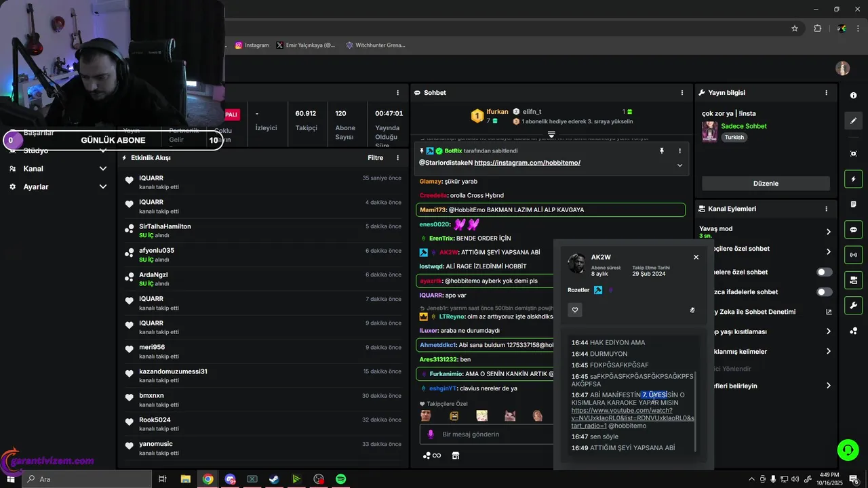Click the Filtre button in Etkinlik Akışı
The width and height of the screenshot is (868, 488).
tap(375, 158)
